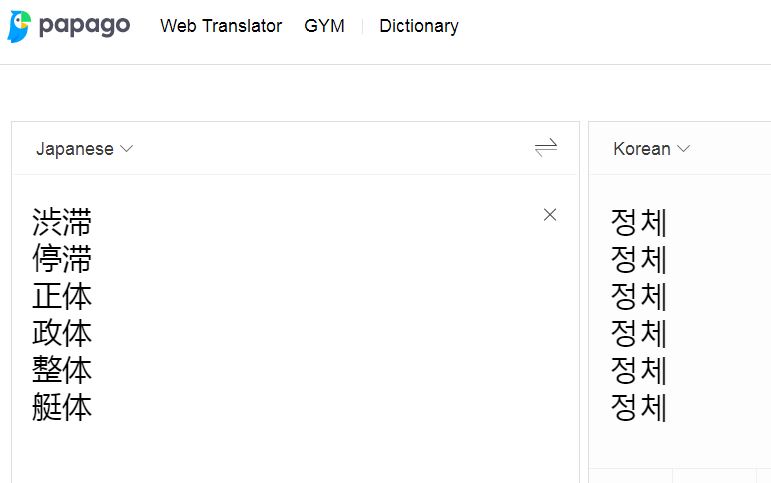Clear source text with the X icon
This screenshot has width=771, height=483.
pos(550,214)
